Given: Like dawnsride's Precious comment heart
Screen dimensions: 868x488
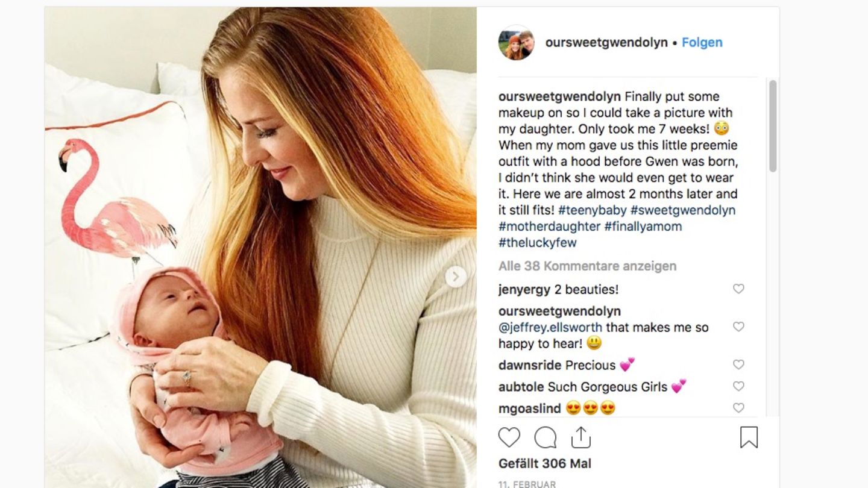Looking at the screenshot, I should 738,364.
